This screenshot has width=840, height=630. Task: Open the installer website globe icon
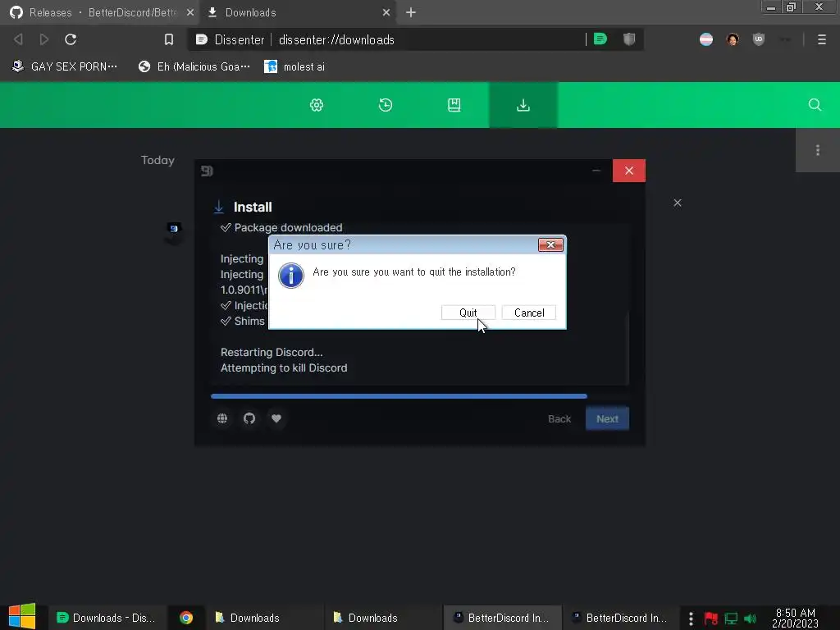point(222,418)
